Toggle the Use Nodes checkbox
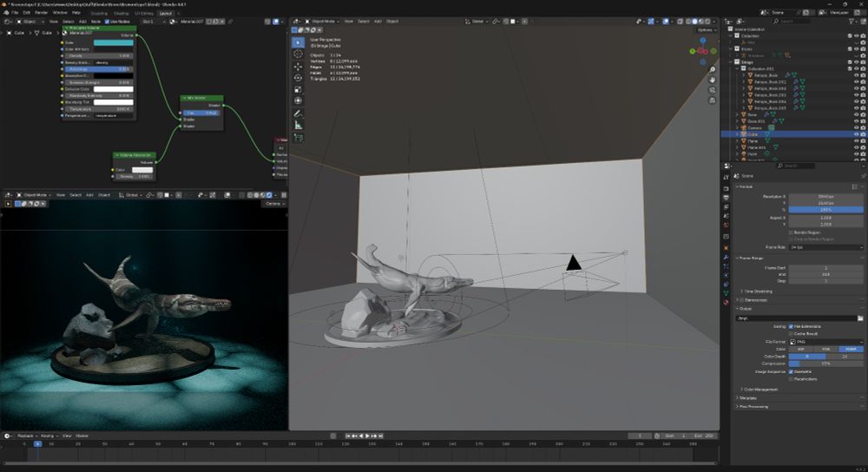This screenshot has height=472, width=868. [107, 22]
